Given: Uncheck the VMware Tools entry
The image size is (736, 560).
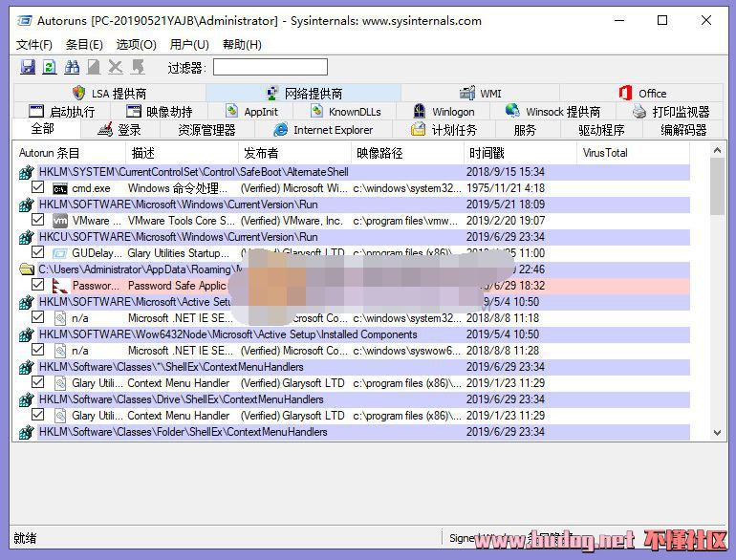Looking at the screenshot, I should click(x=37, y=220).
